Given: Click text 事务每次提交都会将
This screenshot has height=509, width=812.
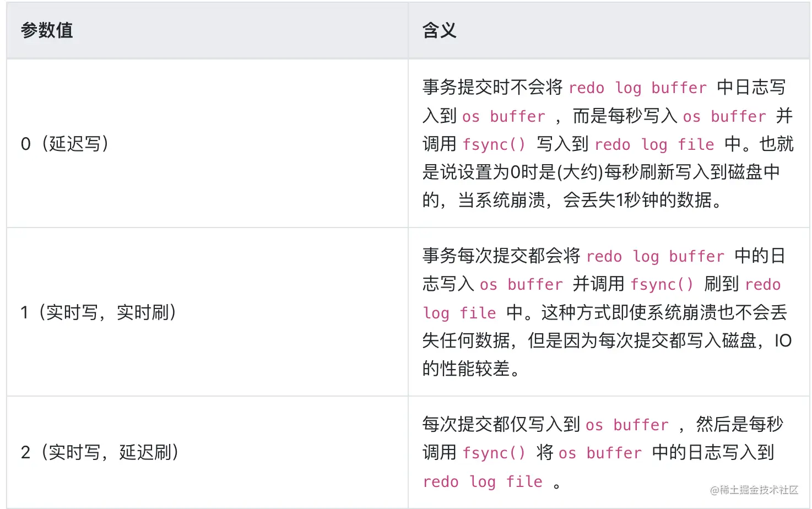Looking at the screenshot, I should click(501, 256).
